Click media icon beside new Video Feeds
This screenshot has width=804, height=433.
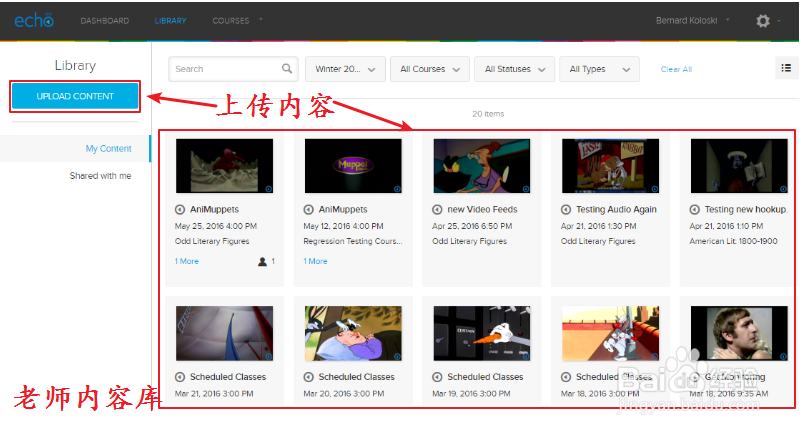[437, 209]
